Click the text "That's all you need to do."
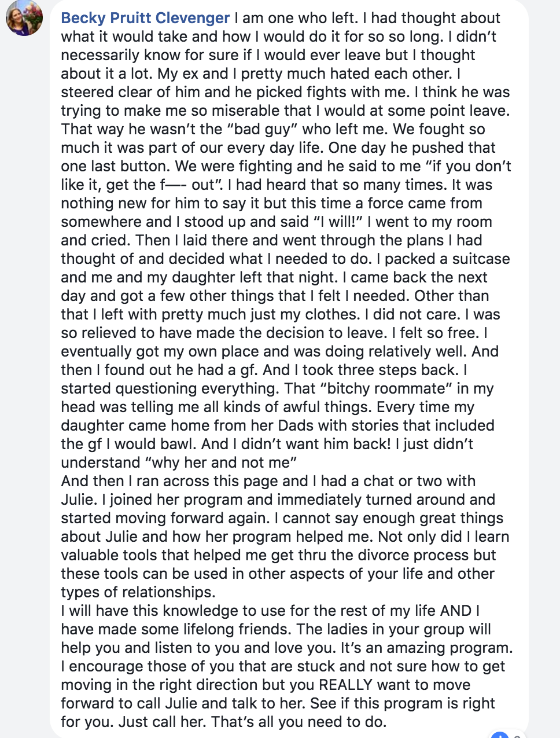The width and height of the screenshot is (560, 738). coord(299,722)
